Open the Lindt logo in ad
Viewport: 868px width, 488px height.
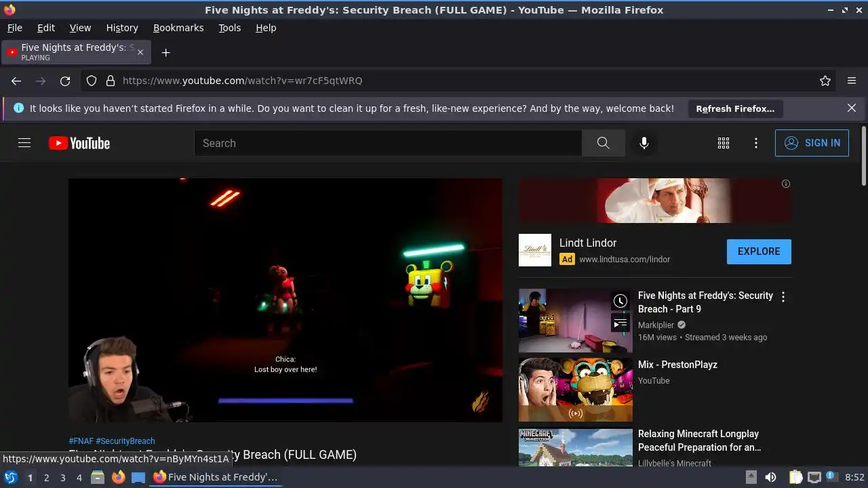click(x=535, y=250)
